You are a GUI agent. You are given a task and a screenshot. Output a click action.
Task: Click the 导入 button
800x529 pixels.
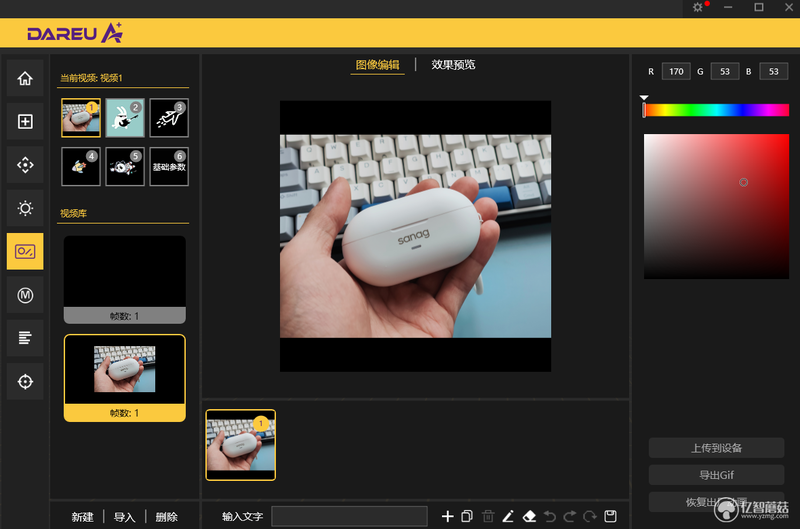(124, 517)
